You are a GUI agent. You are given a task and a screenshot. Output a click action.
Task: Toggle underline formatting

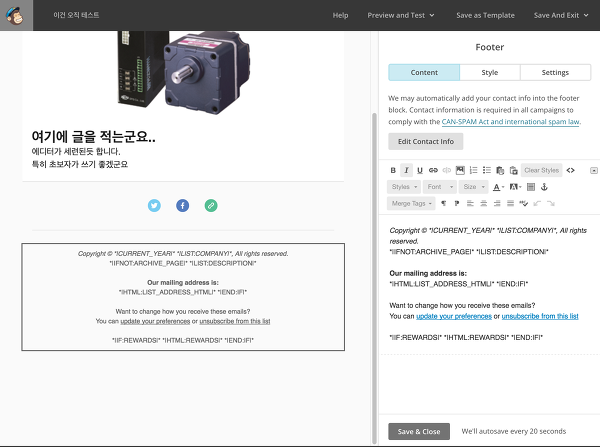coord(420,170)
